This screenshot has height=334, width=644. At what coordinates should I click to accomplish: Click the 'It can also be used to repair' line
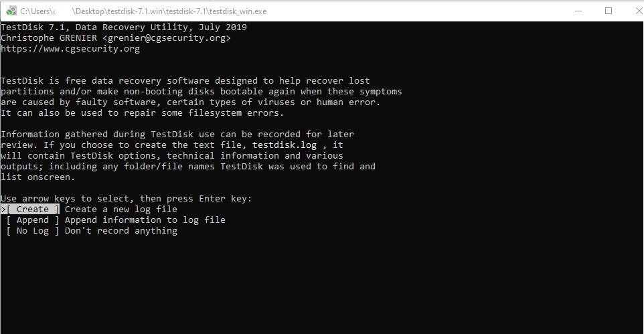pos(142,112)
